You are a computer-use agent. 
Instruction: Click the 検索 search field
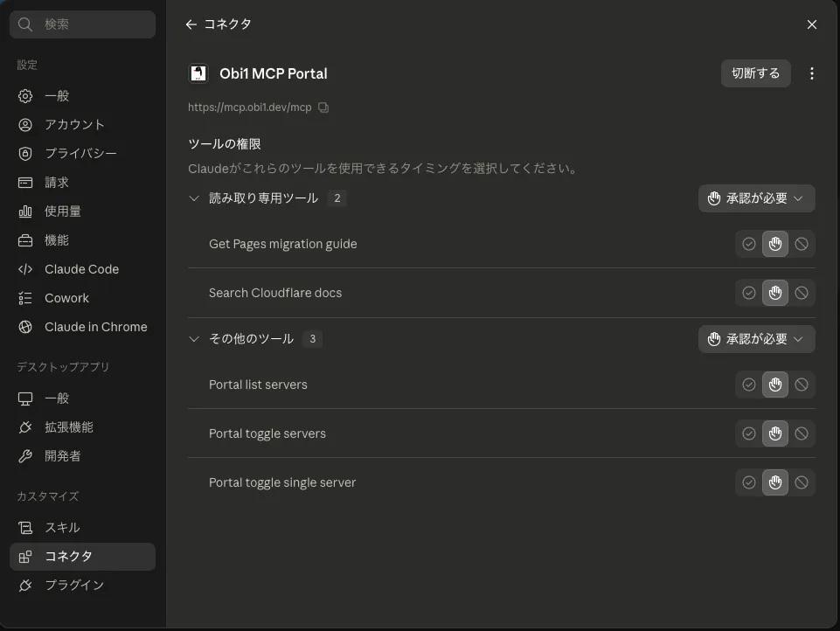coord(82,24)
